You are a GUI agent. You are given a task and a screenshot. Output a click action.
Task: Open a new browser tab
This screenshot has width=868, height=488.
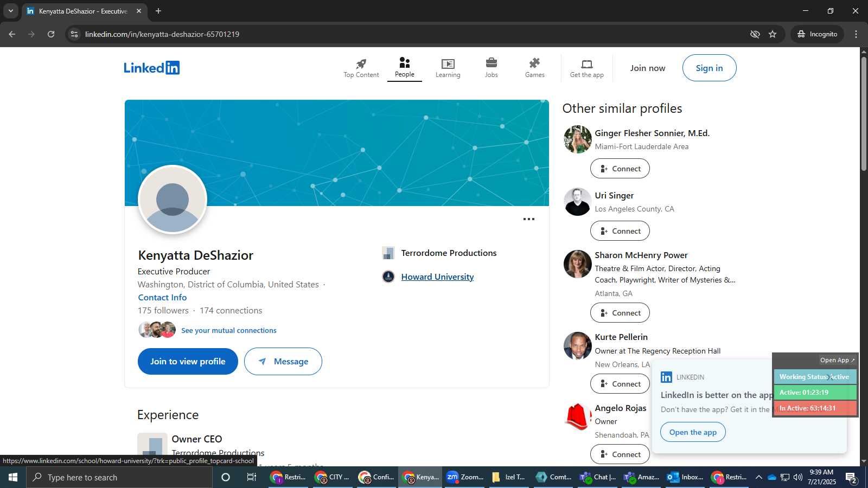pos(158,11)
